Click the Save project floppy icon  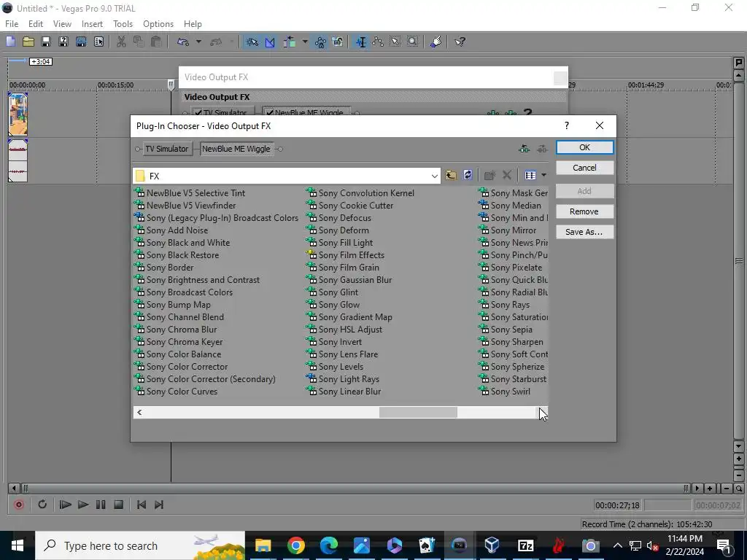point(46,42)
